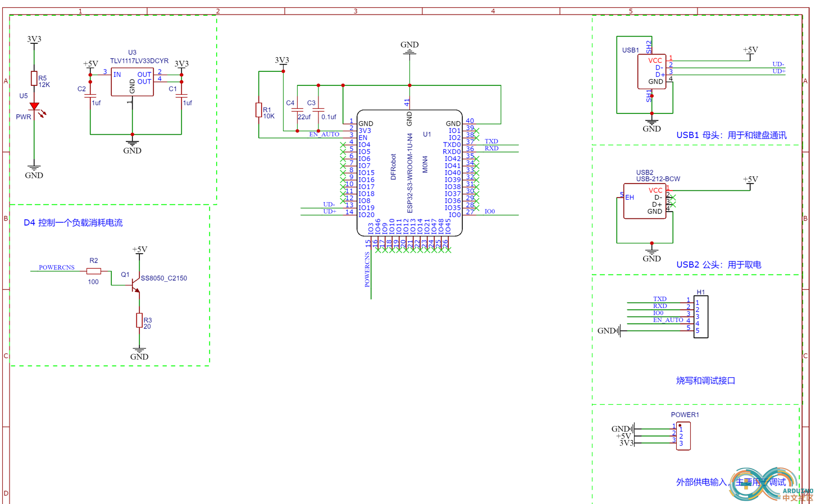Select GND symbol below resistor R3
This screenshot has width=816, height=504.
pyautogui.click(x=139, y=353)
